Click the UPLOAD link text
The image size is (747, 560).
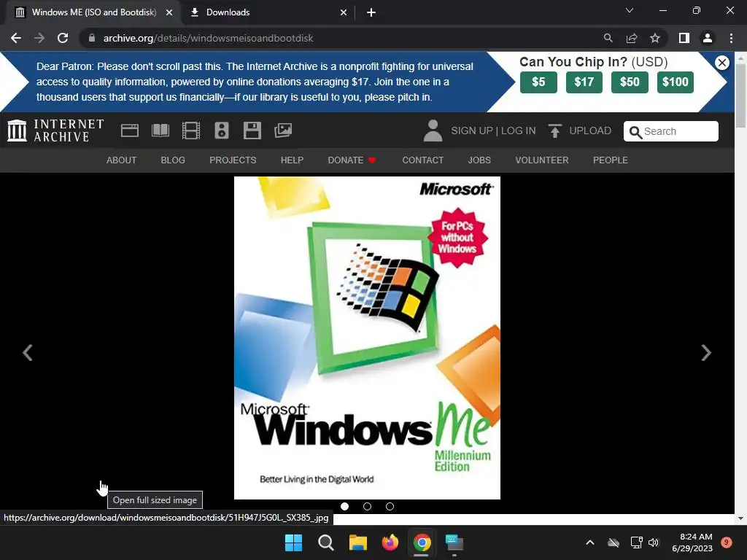point(590,131)
